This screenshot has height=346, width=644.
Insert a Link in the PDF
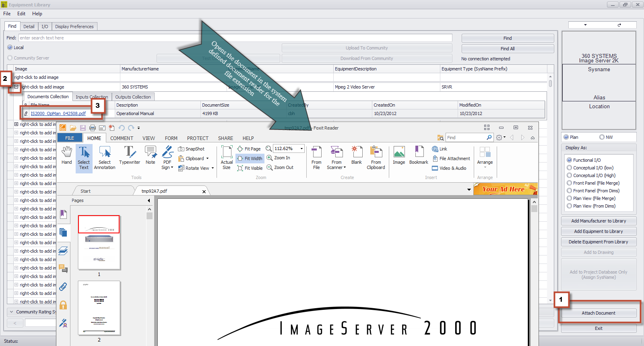pos(440,149)
